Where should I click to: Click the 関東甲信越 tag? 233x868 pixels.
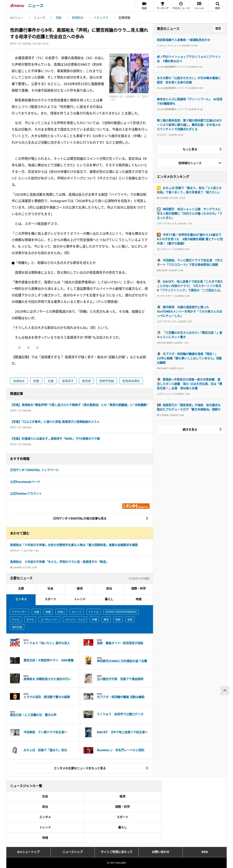pyautogui.click(x=107, y=381)
